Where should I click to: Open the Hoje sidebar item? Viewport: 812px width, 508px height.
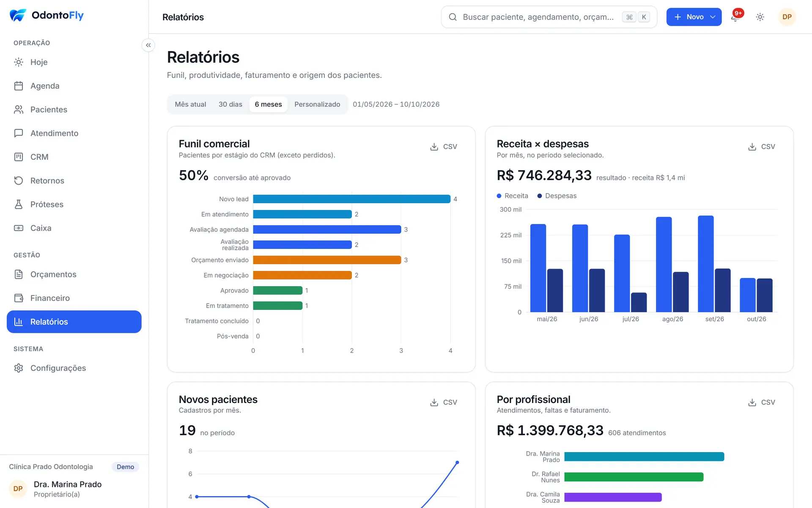pyautogui.click(x=74, y=62)
